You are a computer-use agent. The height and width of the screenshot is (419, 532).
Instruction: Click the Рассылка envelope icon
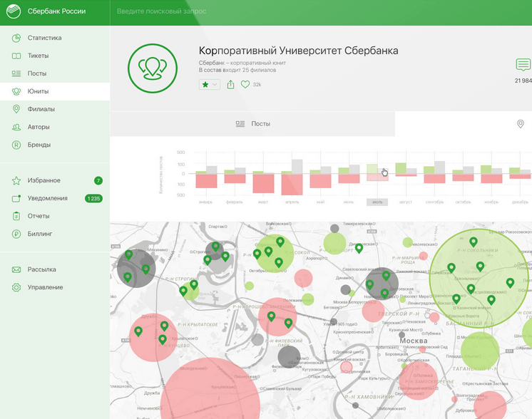(16, 270)
